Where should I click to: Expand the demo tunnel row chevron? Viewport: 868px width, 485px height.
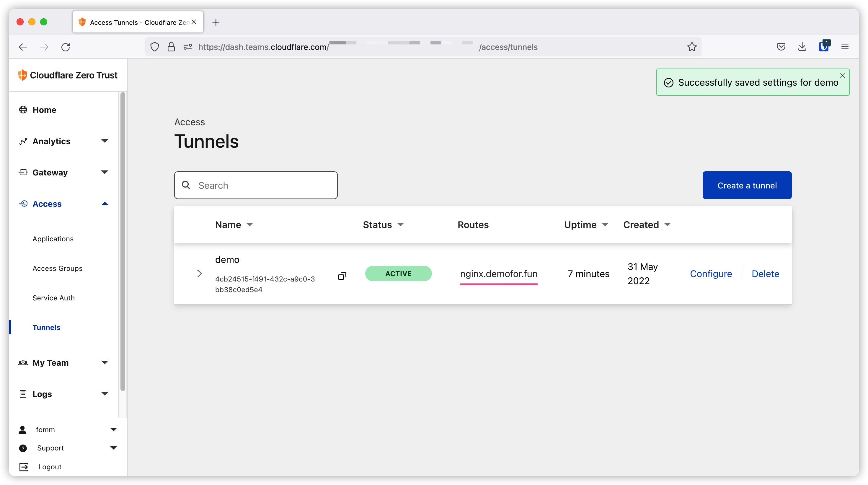coord(200,273)
